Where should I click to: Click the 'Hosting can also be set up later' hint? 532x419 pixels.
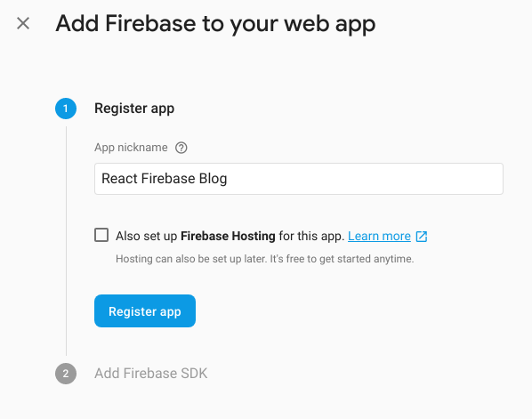click(x=264, y=259)
